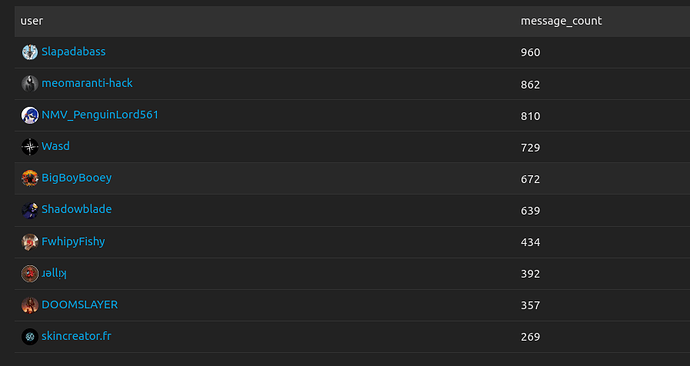690x366 pixels.
Task: Click DOOMSLAYER avatar icon
Action: coord(30,305)
